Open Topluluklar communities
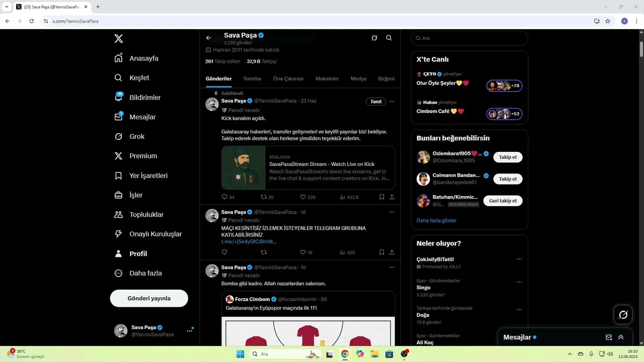Viewport: 644px width, 362px height. pos(139,215)
